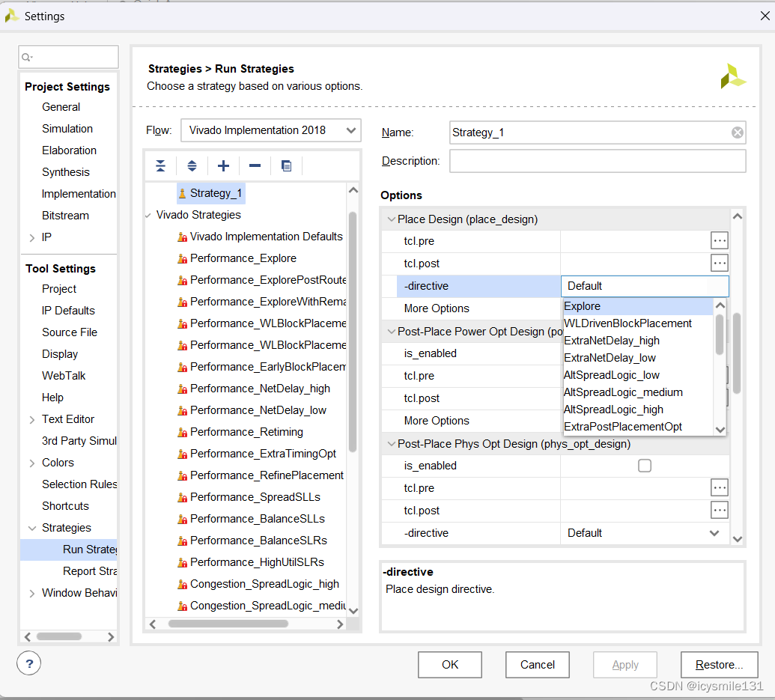Click Options panel scroll down arrow
This screenshot has height=700, width=775.
point(738,540)
